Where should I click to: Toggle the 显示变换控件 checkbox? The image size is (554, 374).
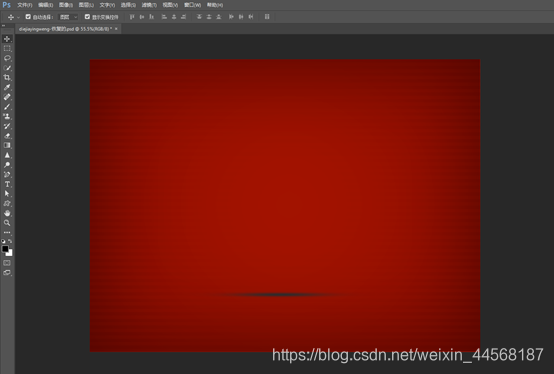[87, 17]
